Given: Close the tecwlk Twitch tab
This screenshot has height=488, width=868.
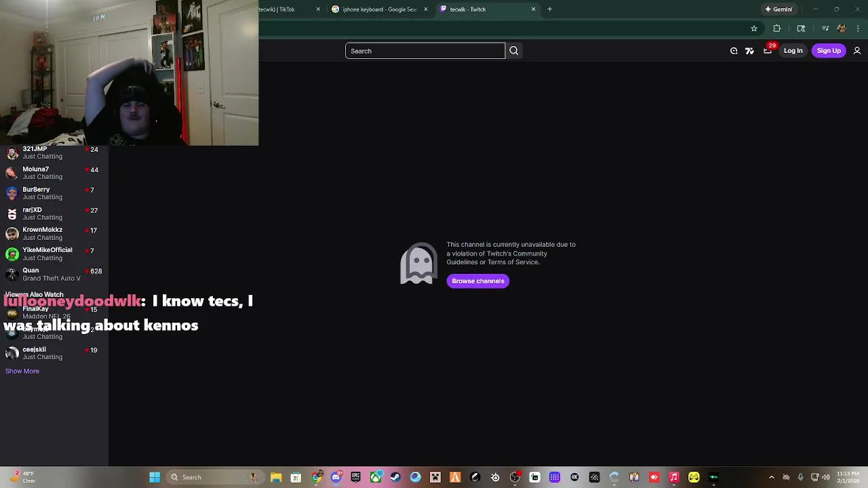Looking at the screenshot, I should tap(533, 9).
